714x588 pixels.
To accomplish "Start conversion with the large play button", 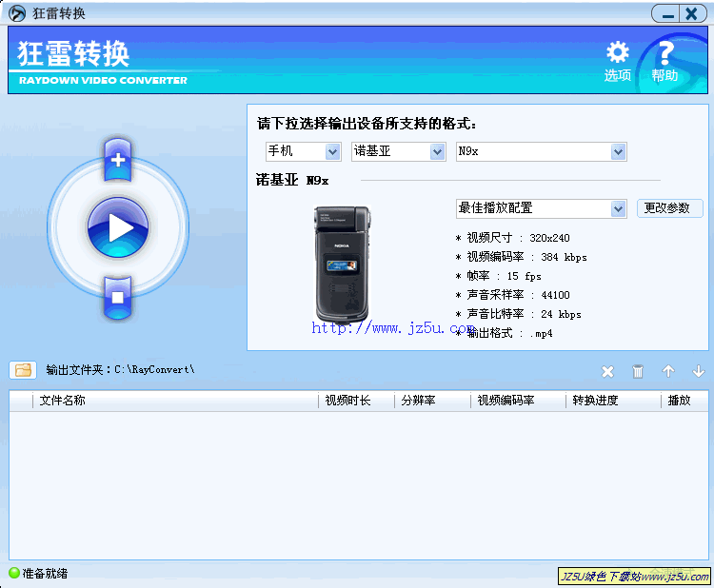I will click(x=118, y=227).
